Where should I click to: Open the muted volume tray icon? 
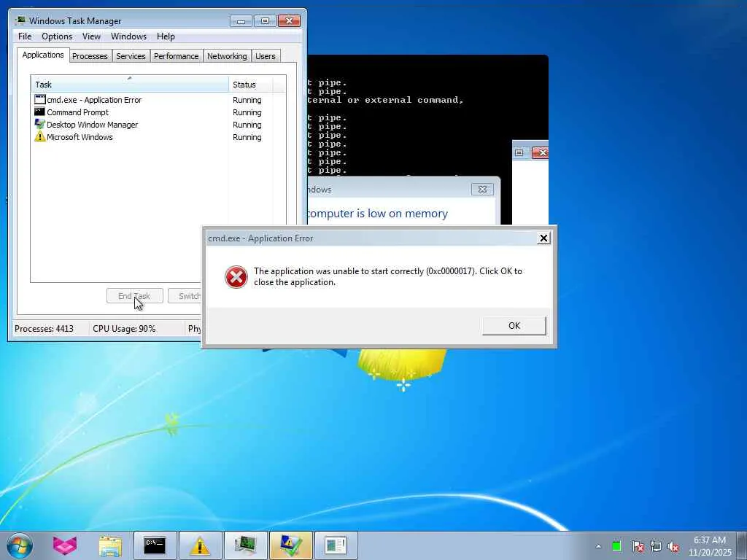click(x=673, y=546)
